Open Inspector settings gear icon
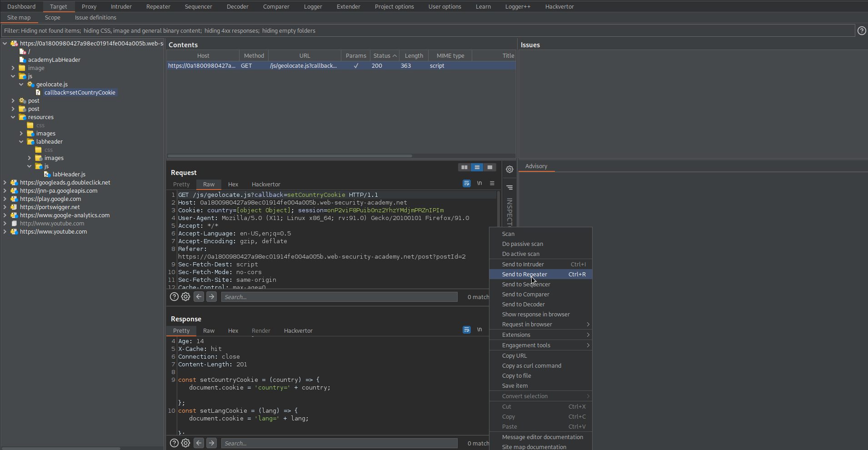Screen dimensions: 868x450 (509, 169)
